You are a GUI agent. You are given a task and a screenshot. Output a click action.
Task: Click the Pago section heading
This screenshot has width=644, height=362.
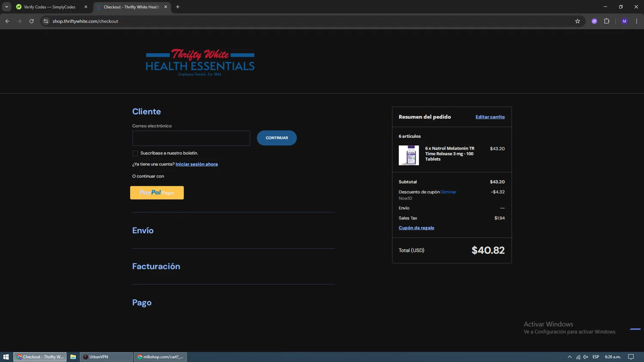click(142, 302)
